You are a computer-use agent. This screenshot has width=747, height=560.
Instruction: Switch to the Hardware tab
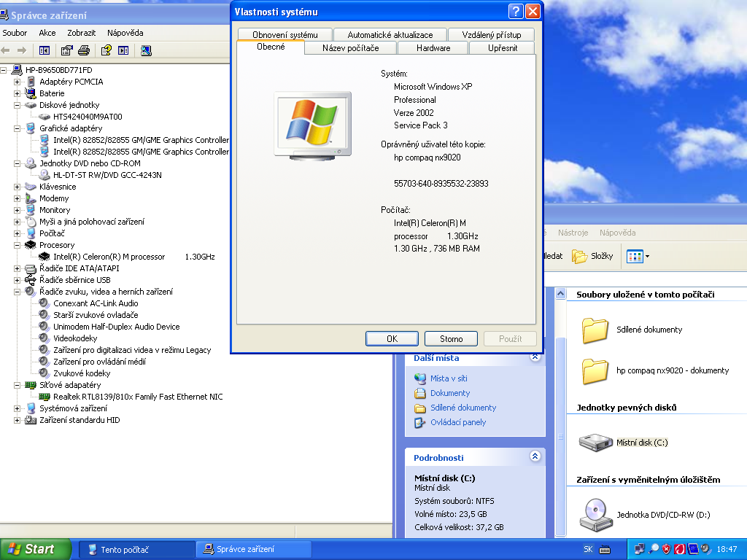(433, 47)
